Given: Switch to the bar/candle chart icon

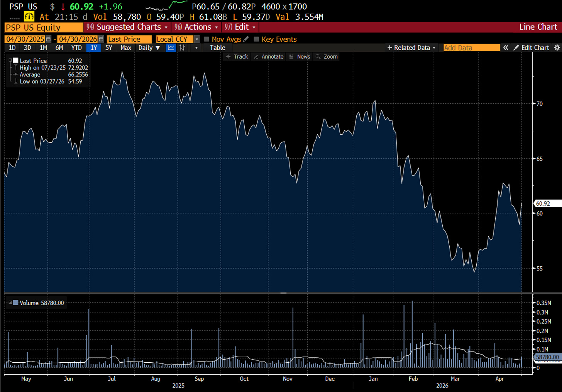Looking at the screenshot, I should tap(182, 48).
